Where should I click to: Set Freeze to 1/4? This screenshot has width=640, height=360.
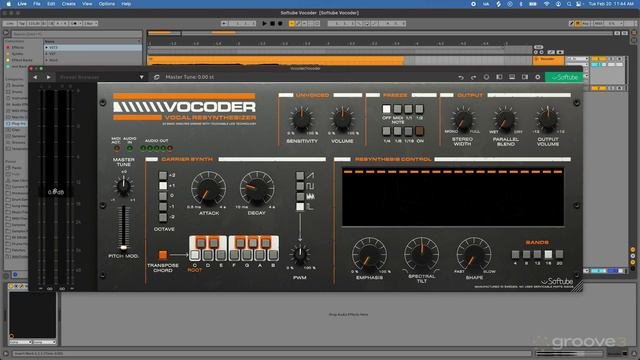pyautogui.click(x=387, y=131)
